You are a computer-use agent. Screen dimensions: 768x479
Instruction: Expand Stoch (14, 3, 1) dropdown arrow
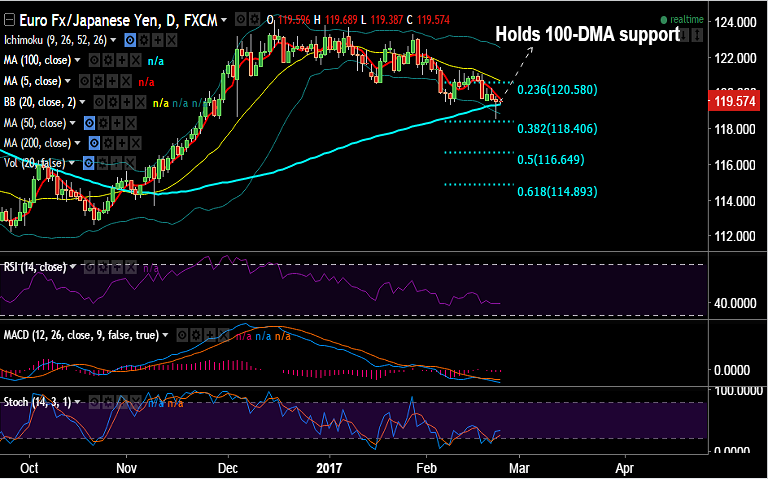point(77,402)
